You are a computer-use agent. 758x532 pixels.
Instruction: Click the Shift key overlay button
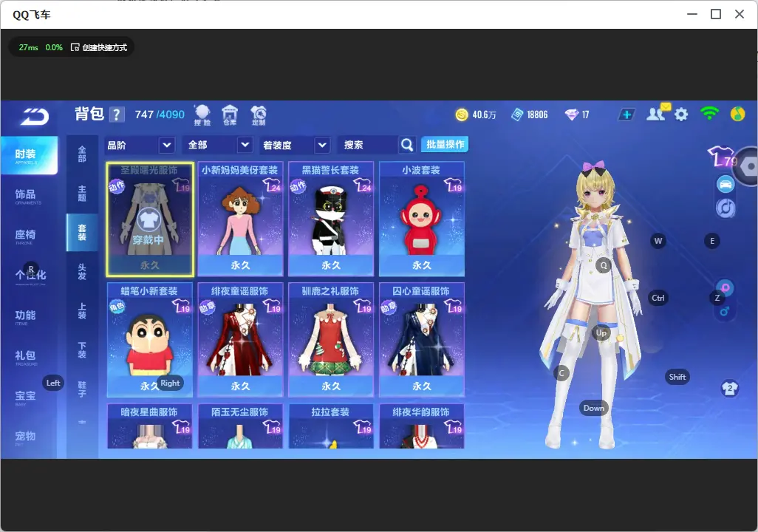click(x=677, y=377)
